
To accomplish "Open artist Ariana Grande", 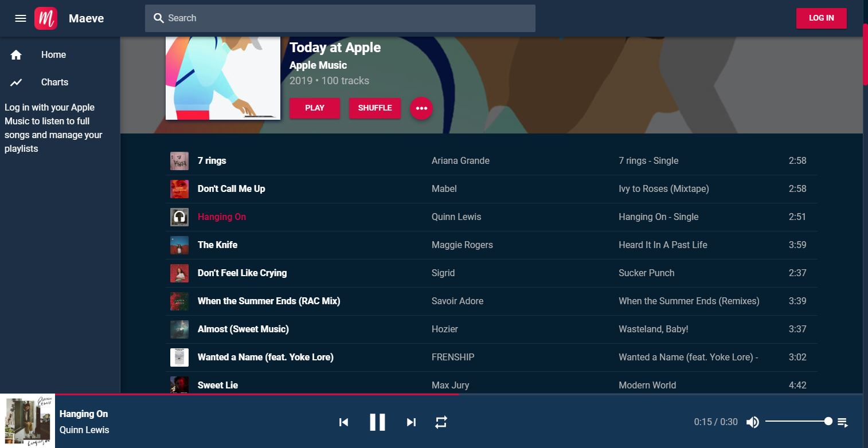I will tap(460, 161).
